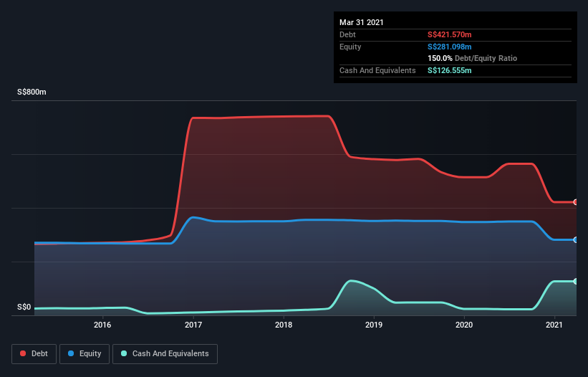This screenshot has height=377, width=588.
Task: Click the 2020 x-axis label
Action: [x=464, y=325]
